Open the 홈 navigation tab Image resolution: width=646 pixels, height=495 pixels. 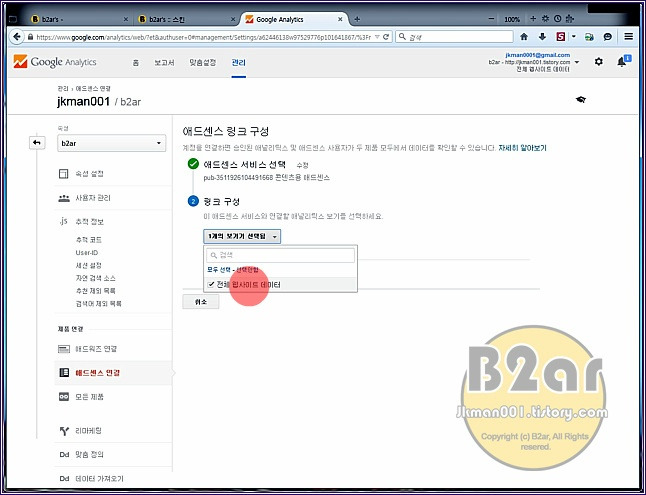136,63
